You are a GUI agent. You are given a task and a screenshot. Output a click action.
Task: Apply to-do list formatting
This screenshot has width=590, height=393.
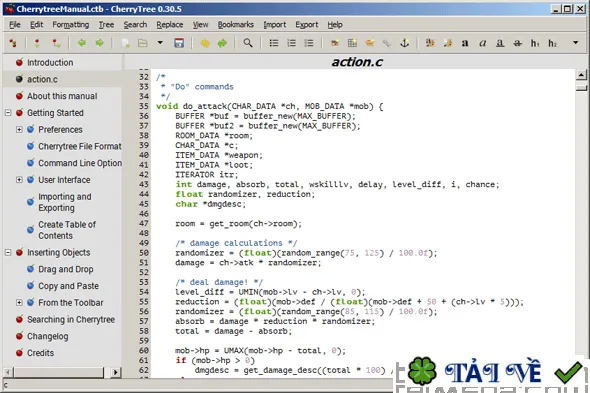tap(309, 43)
